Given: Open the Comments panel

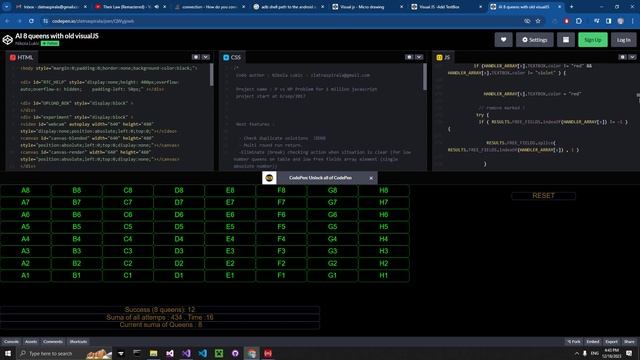Looking at the screenshot, I should click(53, 342).
